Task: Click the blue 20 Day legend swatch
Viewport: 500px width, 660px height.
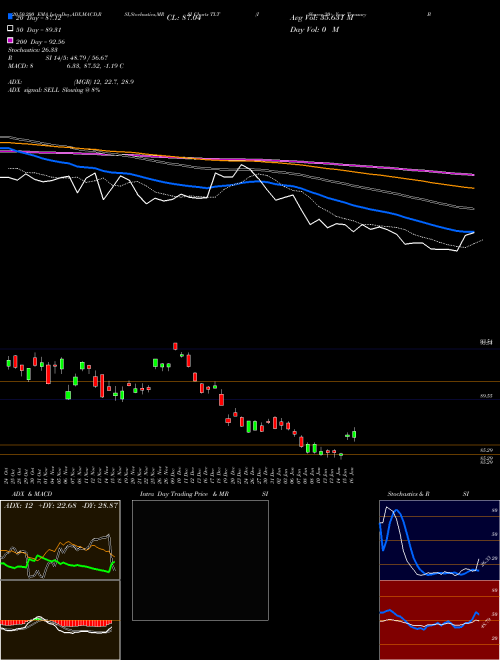Action: [x=10, y=17]
